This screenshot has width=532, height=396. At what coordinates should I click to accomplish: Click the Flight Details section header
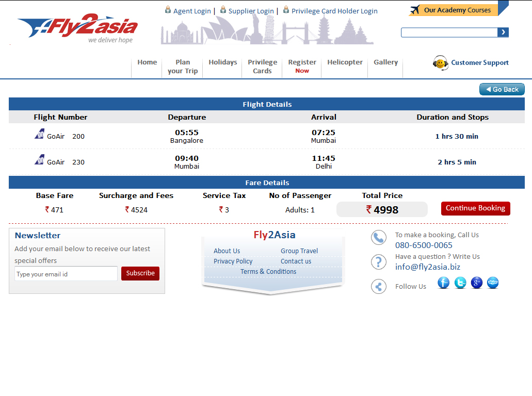[x=267, y=104]
